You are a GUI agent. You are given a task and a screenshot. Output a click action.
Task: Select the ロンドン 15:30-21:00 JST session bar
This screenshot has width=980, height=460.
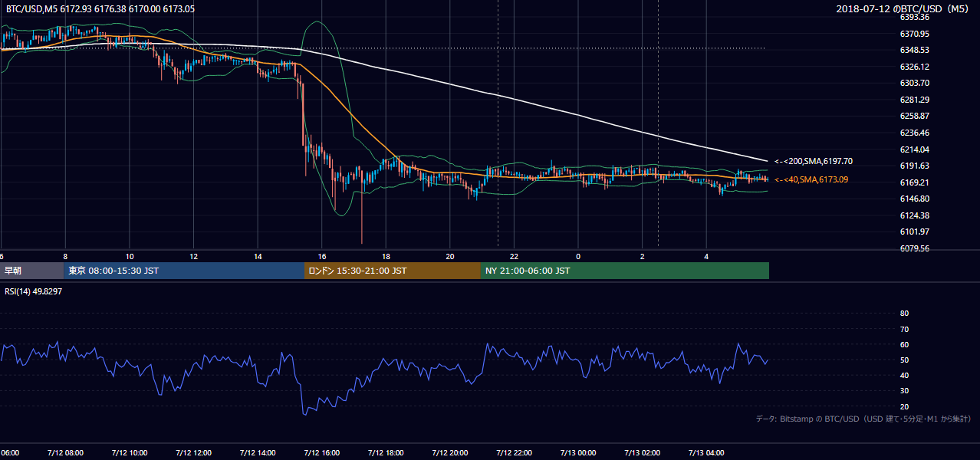coord(393,271)
